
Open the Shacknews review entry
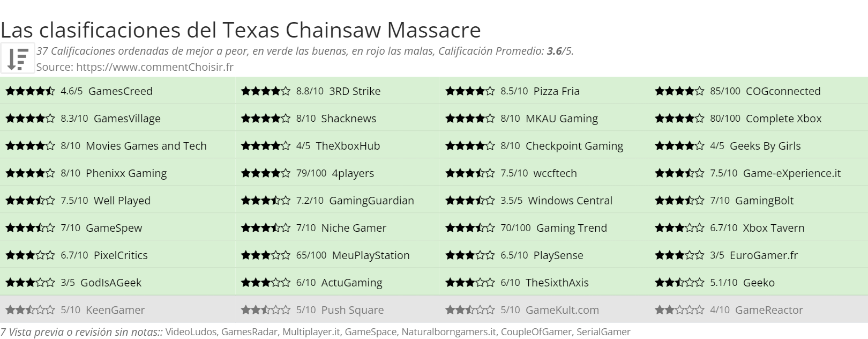point(337,119)
